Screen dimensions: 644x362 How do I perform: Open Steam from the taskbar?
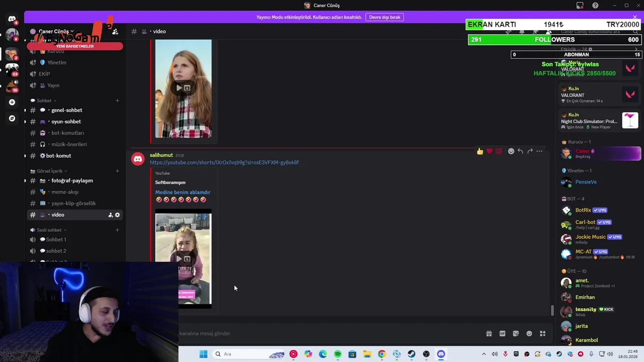tap(412, 354)
